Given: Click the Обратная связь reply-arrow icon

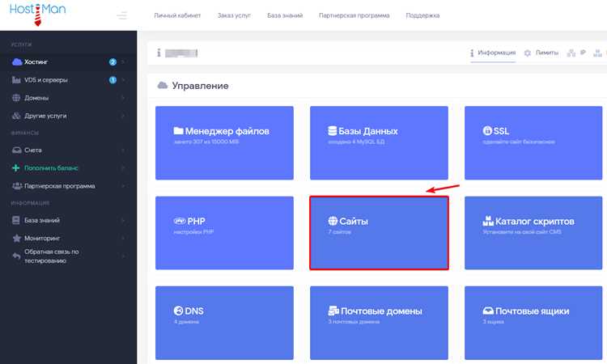Looking at the screenshot, I should 16,256.
